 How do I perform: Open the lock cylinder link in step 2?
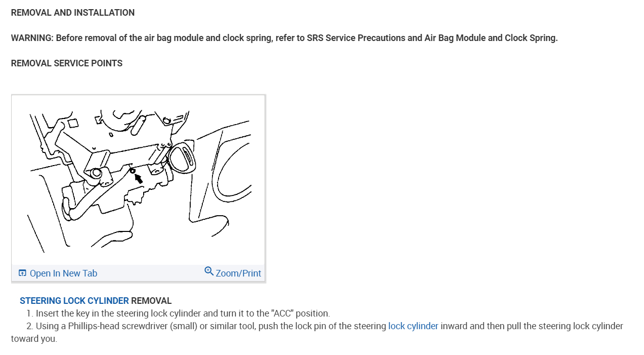[413, 326]
